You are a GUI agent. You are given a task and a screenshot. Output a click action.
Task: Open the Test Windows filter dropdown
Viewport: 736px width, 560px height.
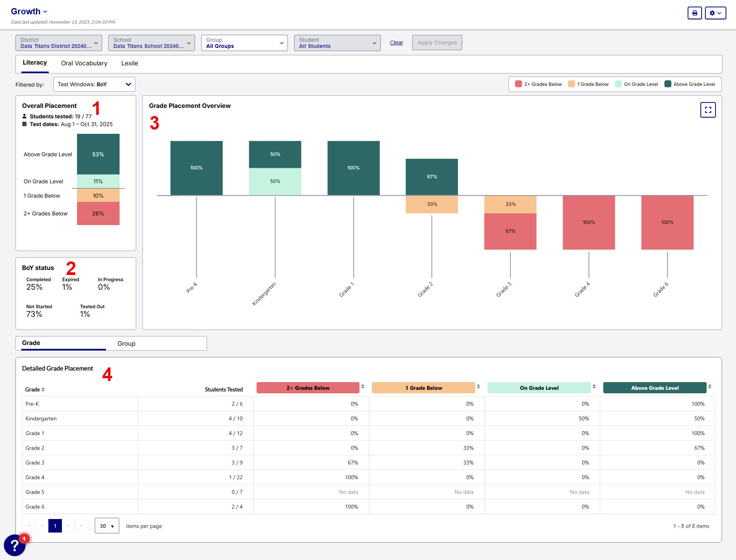94,84
